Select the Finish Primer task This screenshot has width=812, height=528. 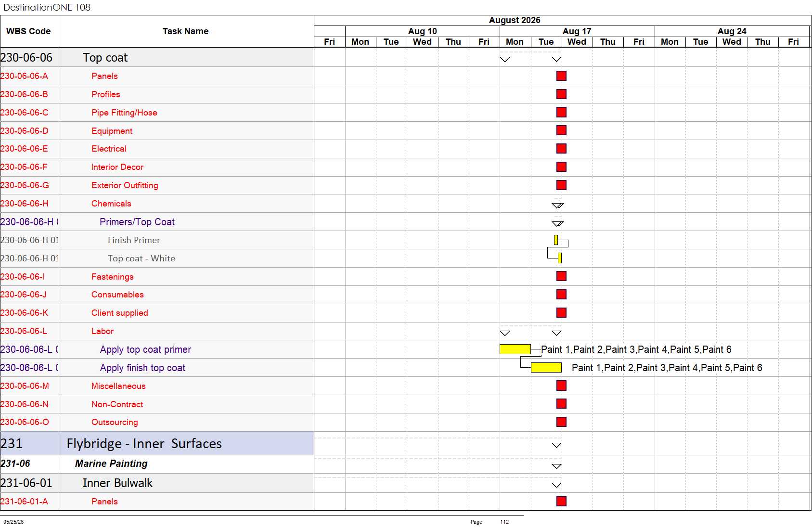pyautogui.click(x=134, y=240)
